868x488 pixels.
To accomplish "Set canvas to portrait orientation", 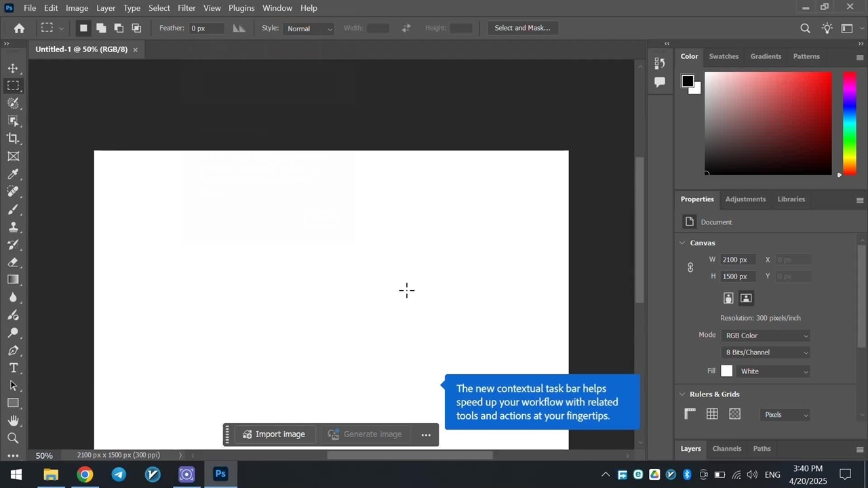I will (x=728, y=298).
